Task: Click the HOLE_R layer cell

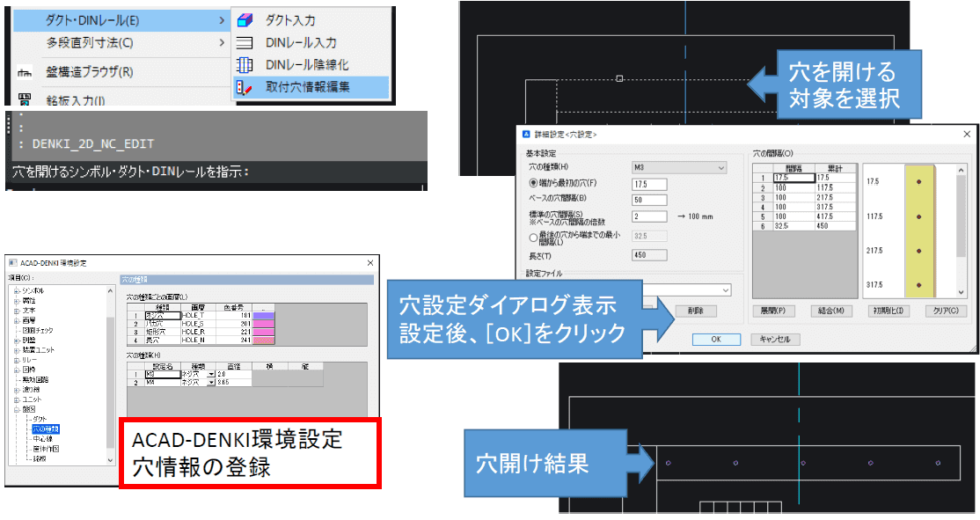Action: point(198,332)
